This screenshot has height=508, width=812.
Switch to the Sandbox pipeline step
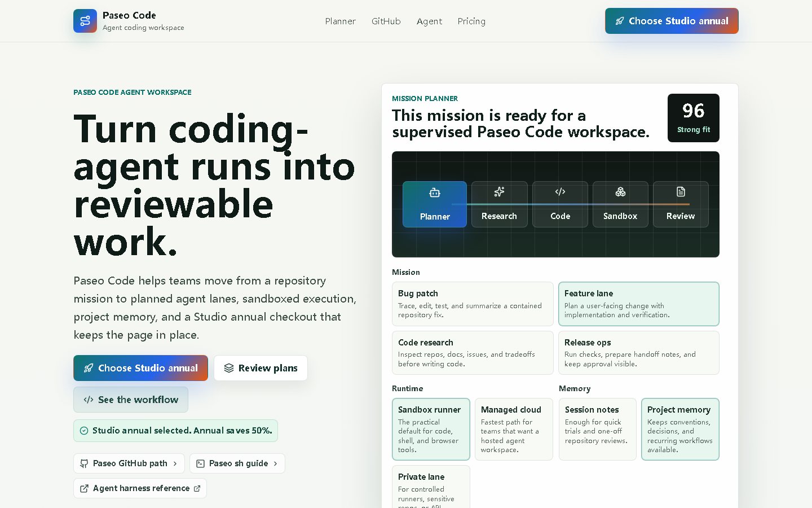point(620,204)
